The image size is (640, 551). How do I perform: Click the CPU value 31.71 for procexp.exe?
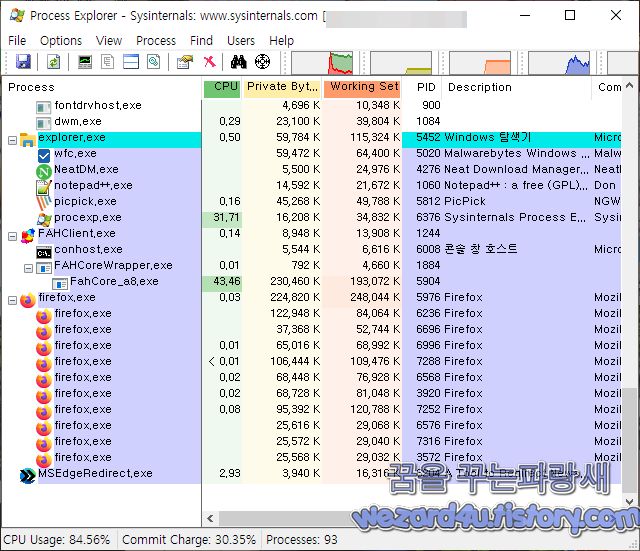pyautogui.click(x=227, y=218)
